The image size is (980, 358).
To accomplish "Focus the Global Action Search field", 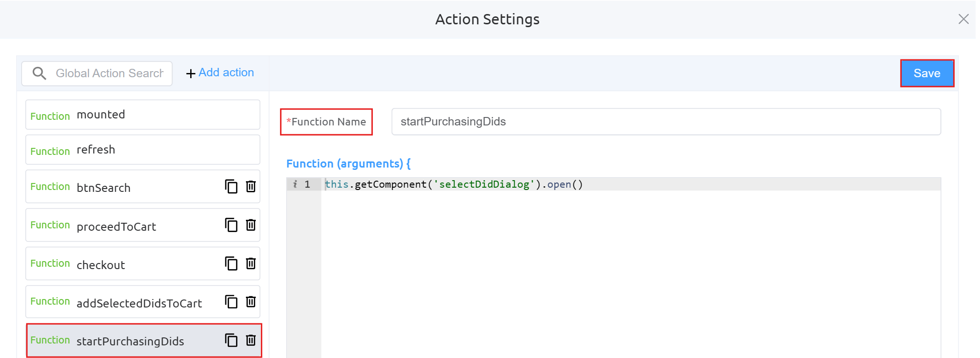I will coord(109,73).
